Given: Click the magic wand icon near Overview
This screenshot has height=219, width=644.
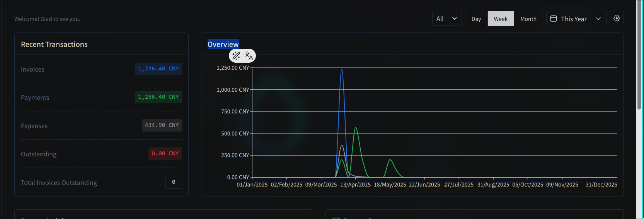Looking at the screenshot, I should [236, 56].
